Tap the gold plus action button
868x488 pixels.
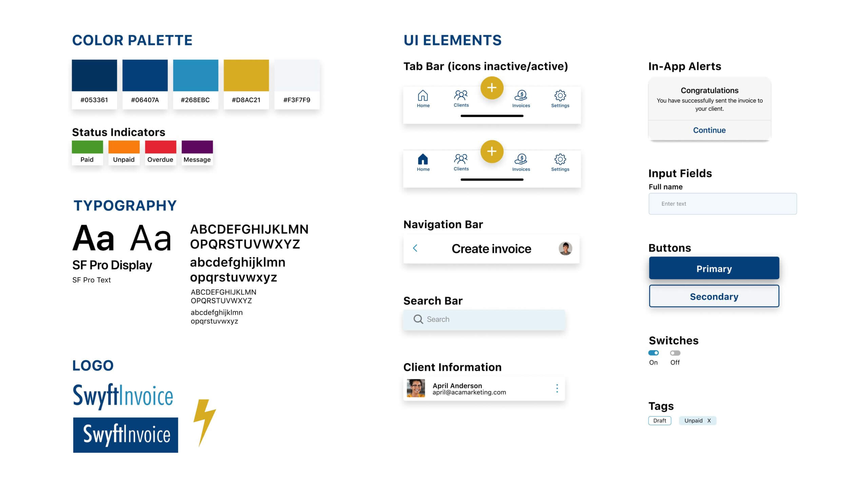click(491, 88)
